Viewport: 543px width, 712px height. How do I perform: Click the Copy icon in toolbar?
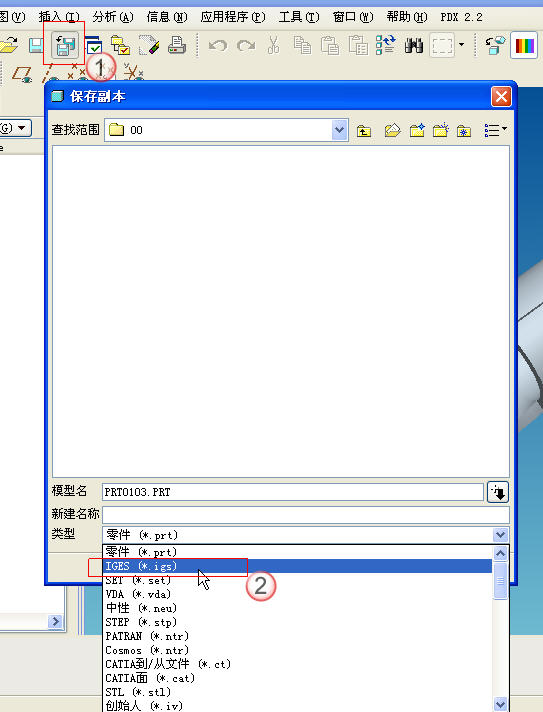click(302, 45)
